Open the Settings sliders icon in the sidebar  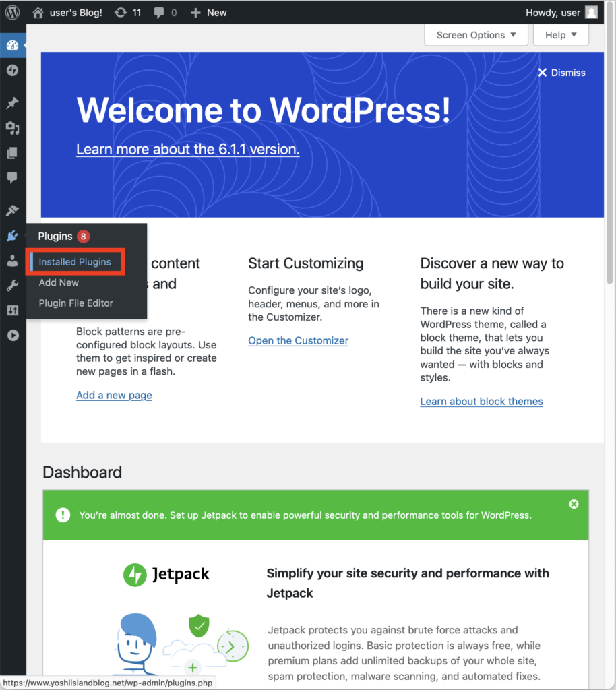point(12,310)
